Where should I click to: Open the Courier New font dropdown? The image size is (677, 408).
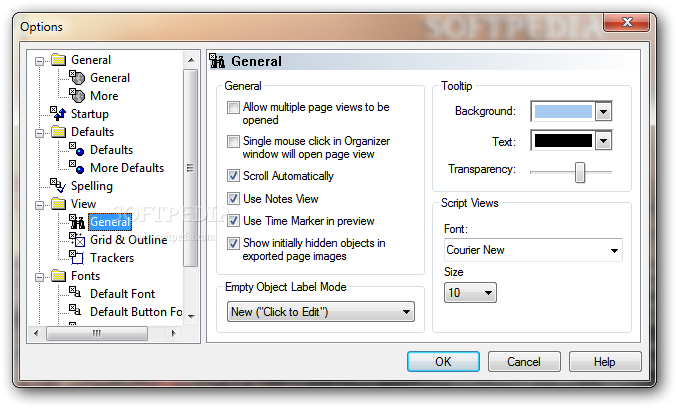[x=533, y=250]
